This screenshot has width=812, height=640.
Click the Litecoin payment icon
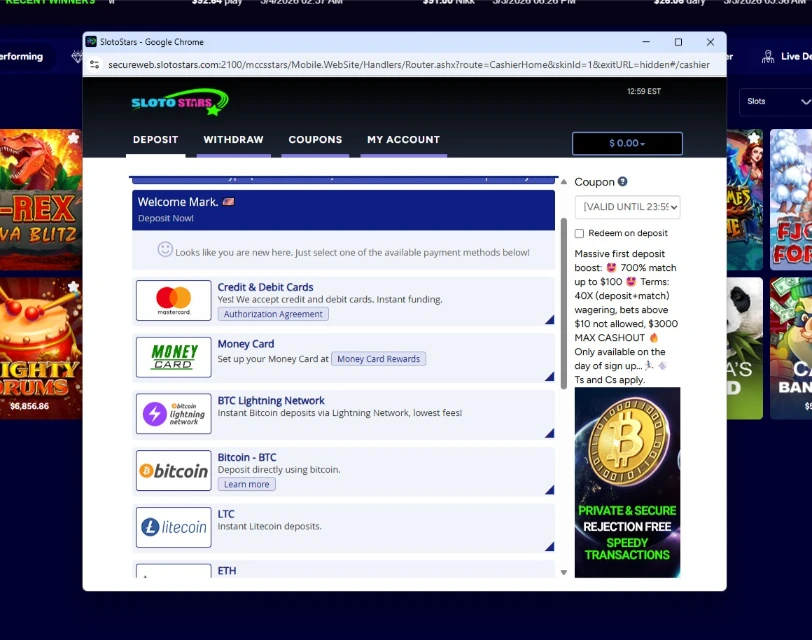(x=172, y=527)
